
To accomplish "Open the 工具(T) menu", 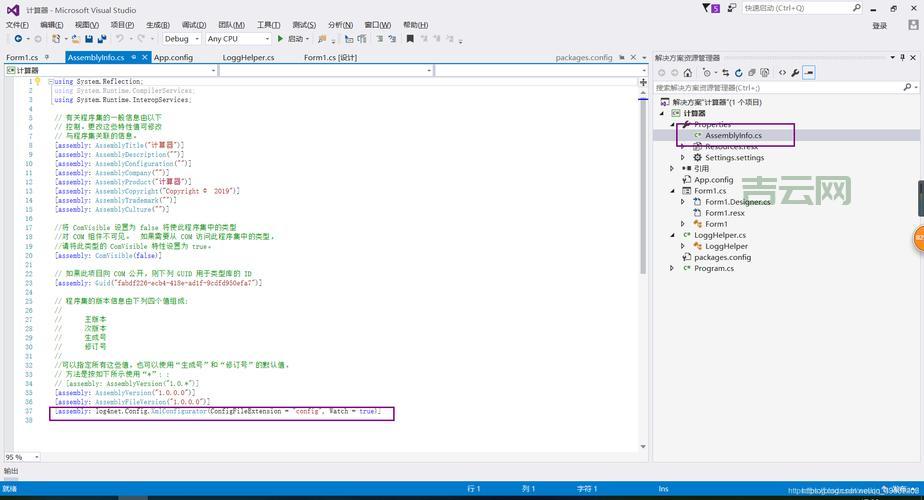I will 268,25.
